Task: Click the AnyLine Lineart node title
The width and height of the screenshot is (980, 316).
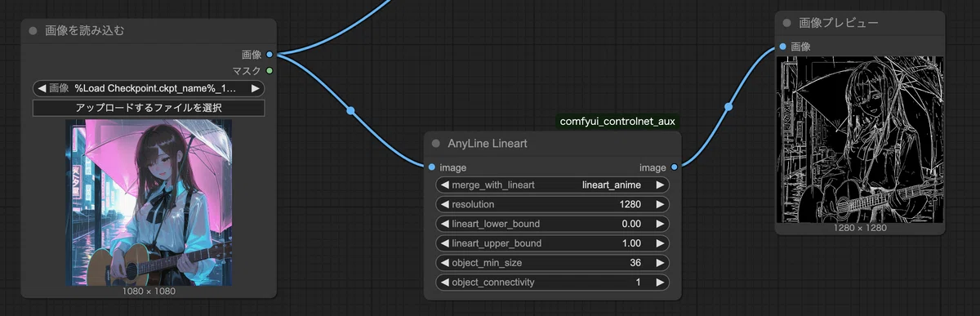Action: click(x=488, y=143)
